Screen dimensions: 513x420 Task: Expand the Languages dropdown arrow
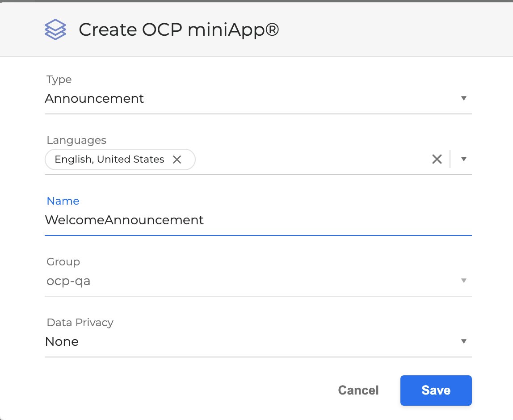point(463,159)
